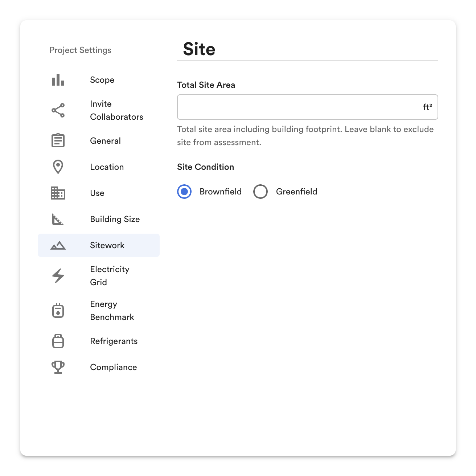Select the Sitework menu label
Screen dimensions: 476x476
[x=107, y=245]
